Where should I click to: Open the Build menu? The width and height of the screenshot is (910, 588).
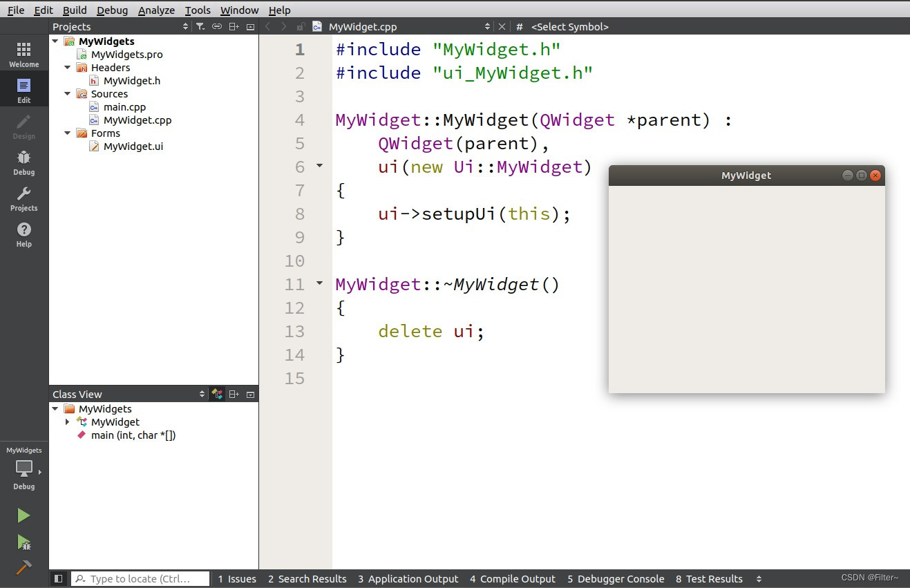[75, 10]
